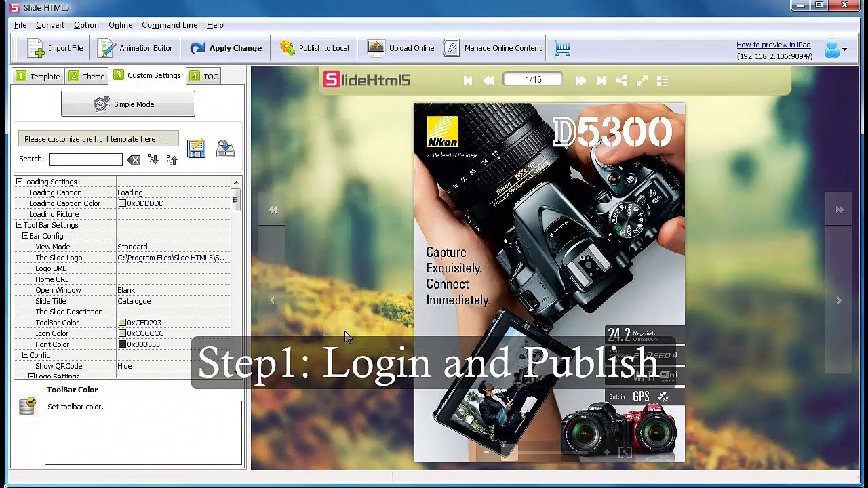This screenshot has height=488, width=868.
Task: Click the Loading Caption Color swatch
Action: point(122,203)
